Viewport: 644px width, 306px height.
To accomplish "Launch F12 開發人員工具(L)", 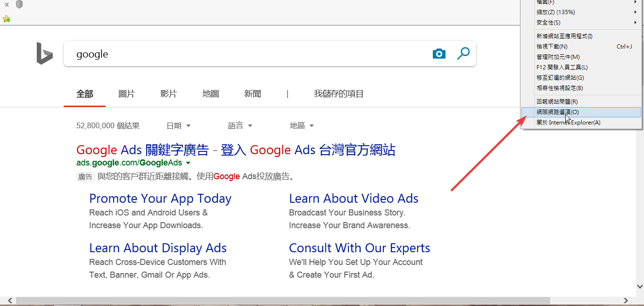I will pyautogui.click(x=581, y=67).
